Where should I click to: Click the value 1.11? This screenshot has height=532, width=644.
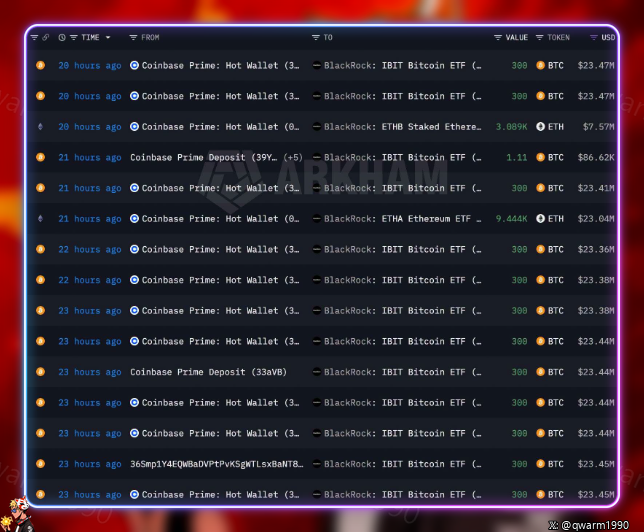point(517,157)
